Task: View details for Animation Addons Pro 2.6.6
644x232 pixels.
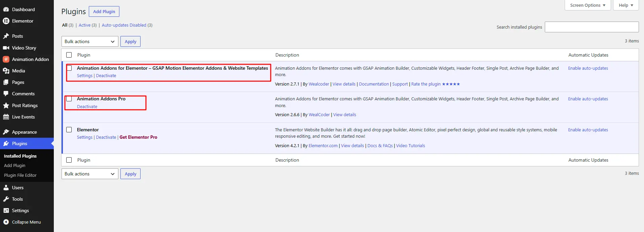Action: pyautogui.click(x=345, y=115)
